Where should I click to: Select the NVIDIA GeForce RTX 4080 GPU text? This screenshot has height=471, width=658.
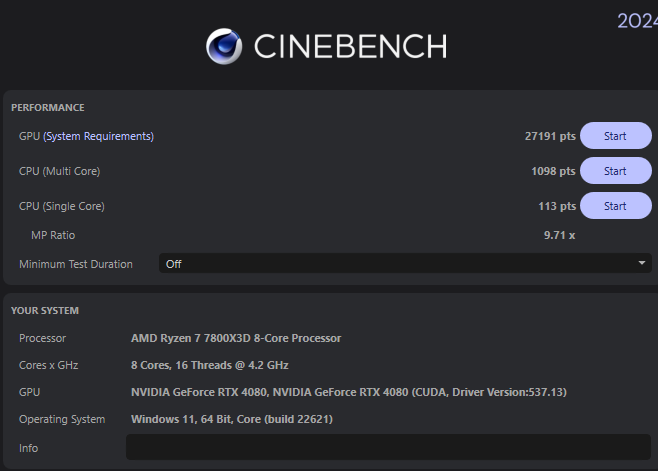pos(349,392)
